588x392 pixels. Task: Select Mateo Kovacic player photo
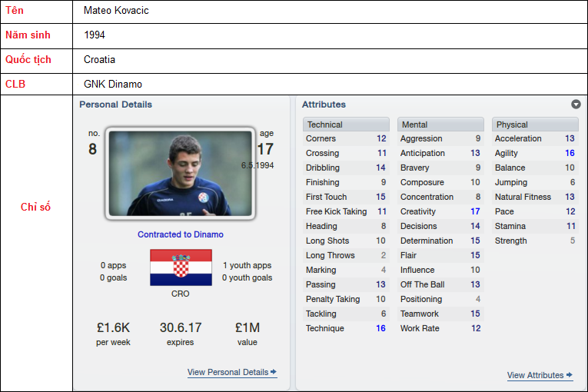[x=181, y=173]
